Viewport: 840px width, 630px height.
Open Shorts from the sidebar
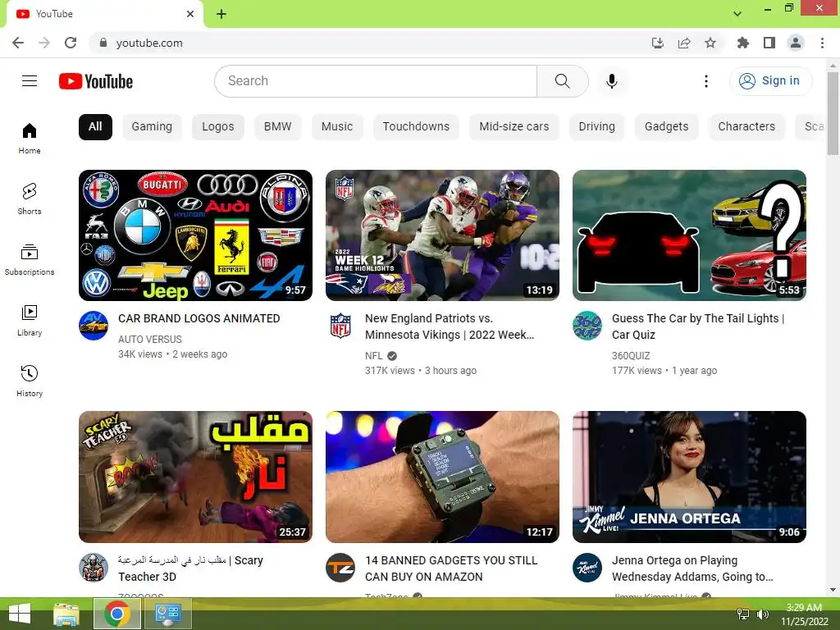coord(30,199)
